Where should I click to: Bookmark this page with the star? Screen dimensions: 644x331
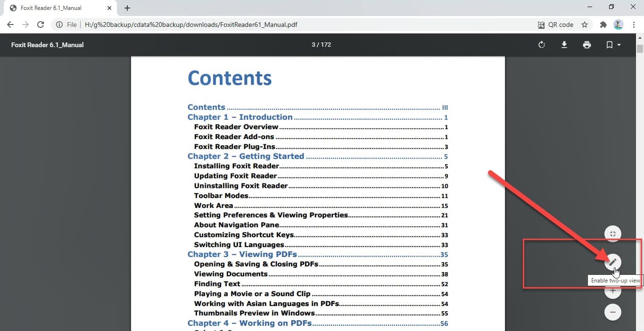pos(585,25)
